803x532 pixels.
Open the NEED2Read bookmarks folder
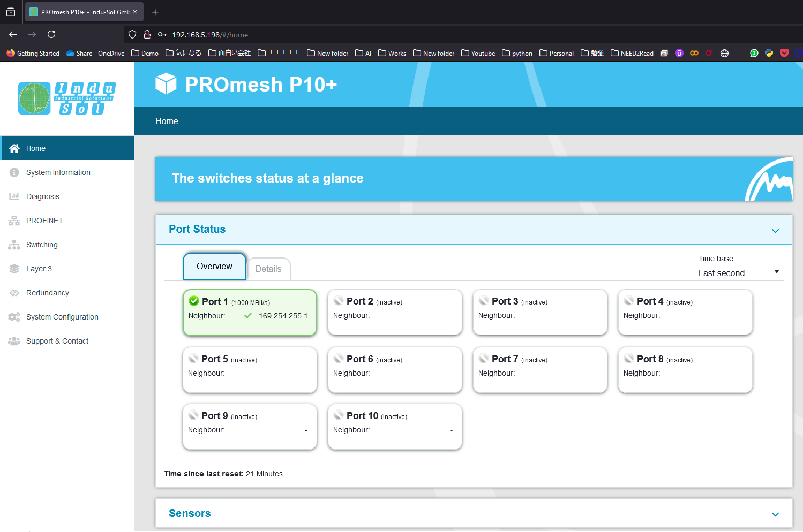tap(632, 53)
